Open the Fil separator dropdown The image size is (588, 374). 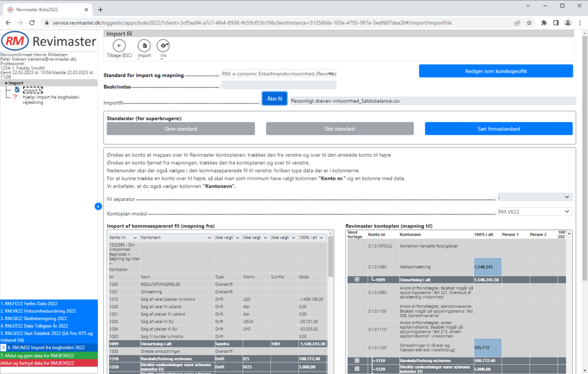(535, 197)
